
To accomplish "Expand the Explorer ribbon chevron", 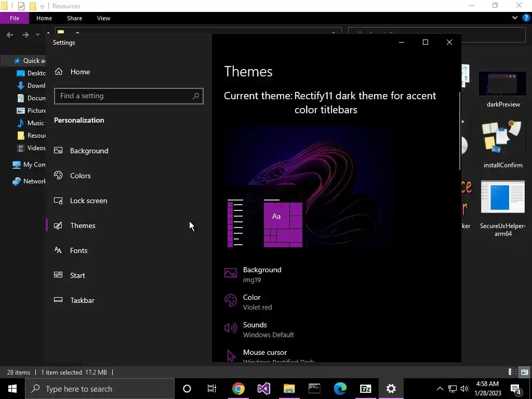I will tap(515, 18).
